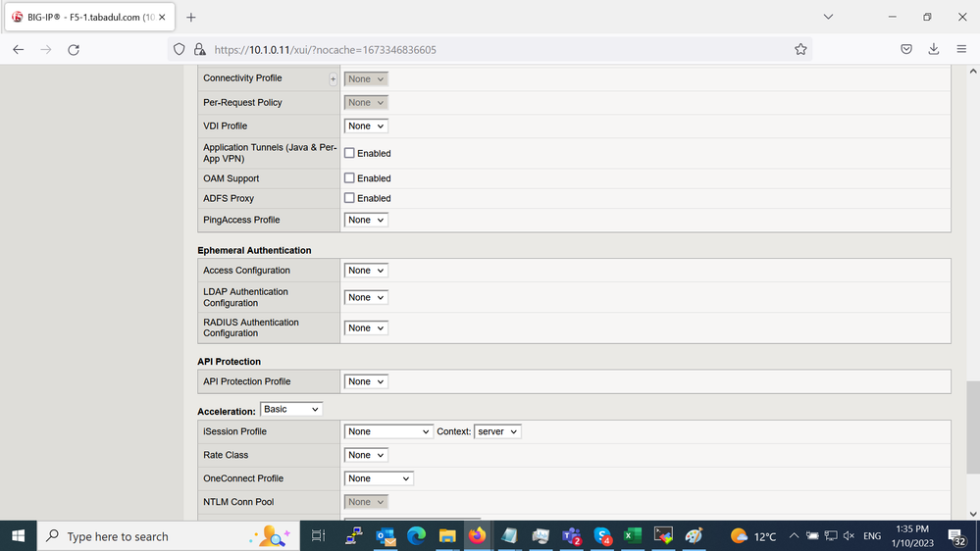Image resolution: width=980 pixels, height=551 pixels.
Task: Open File Explorer from the taskbar
Action: click(x=447, y=536)
